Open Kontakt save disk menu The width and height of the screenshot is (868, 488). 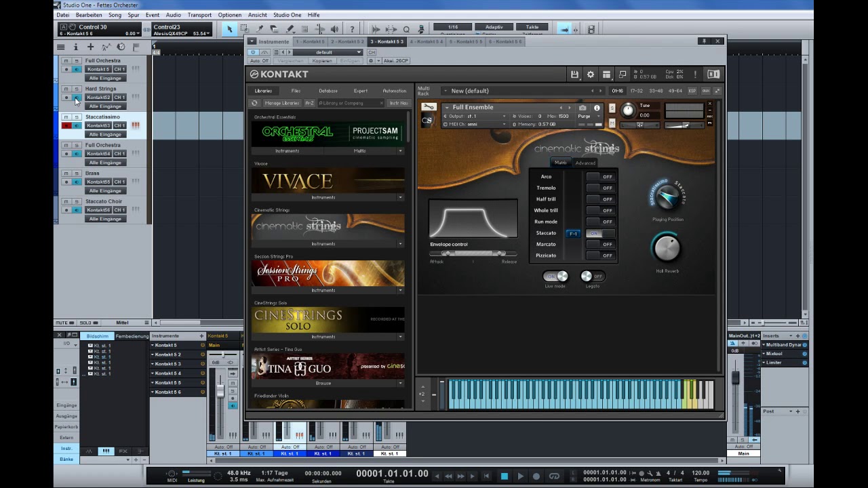tap(574, 75)
